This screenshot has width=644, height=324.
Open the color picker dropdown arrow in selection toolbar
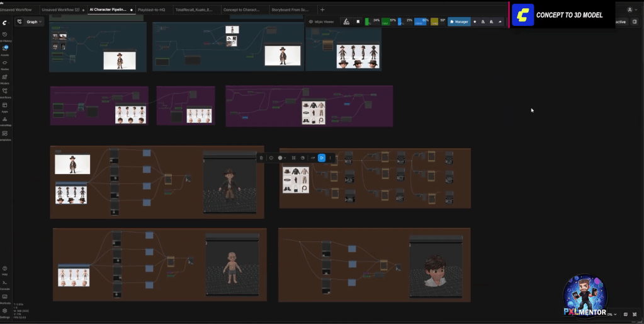pos(285,158)
